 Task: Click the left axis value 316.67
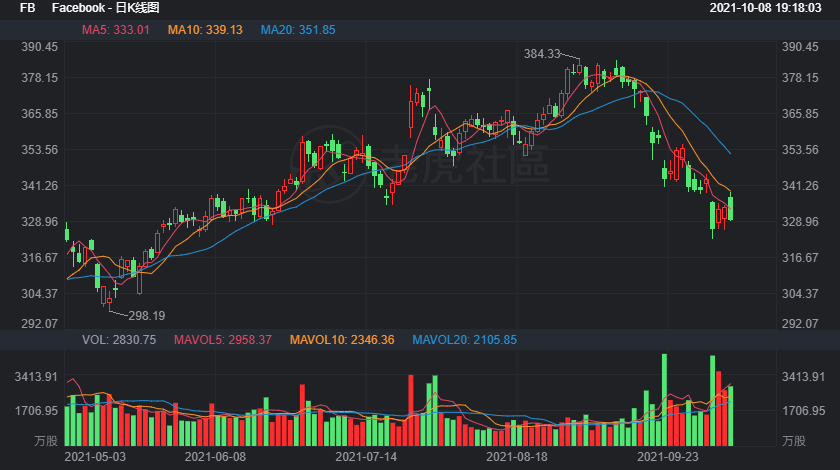[40, 257]
